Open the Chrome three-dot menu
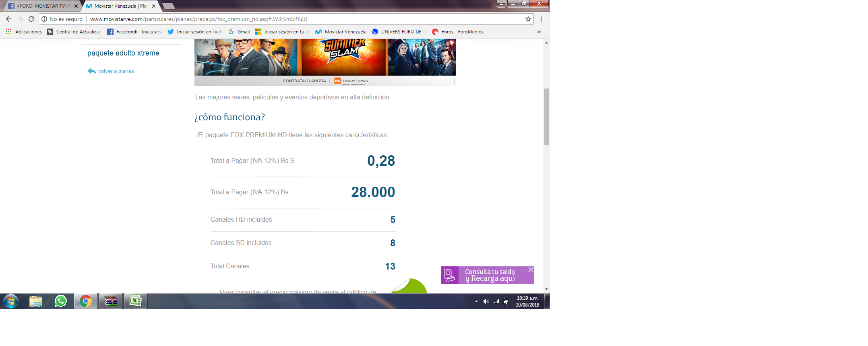 tap(541, 19)
